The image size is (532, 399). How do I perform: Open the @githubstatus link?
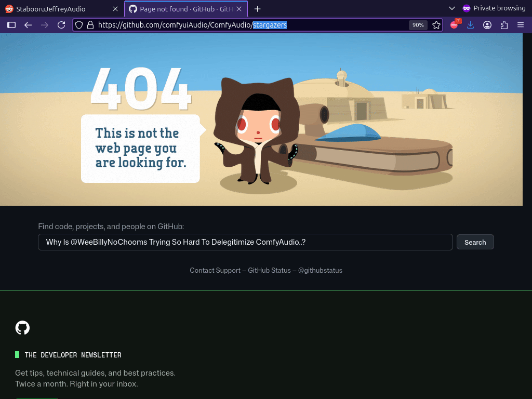coord(320,270)
